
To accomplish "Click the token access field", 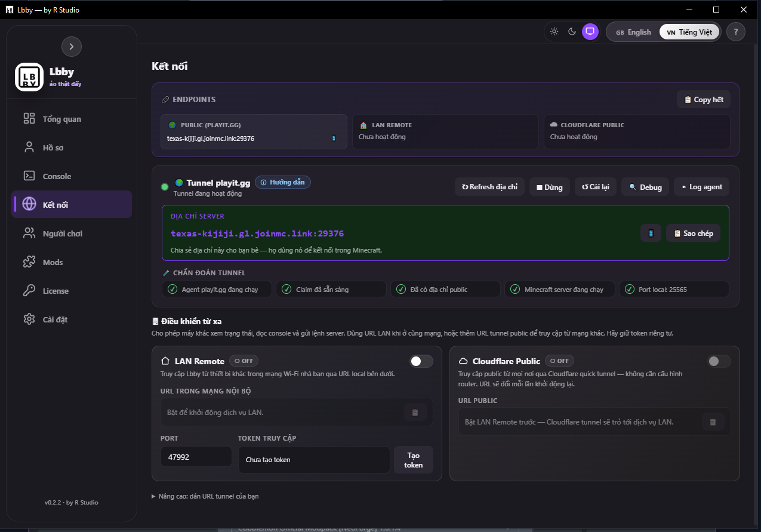I will pos(314,460).
